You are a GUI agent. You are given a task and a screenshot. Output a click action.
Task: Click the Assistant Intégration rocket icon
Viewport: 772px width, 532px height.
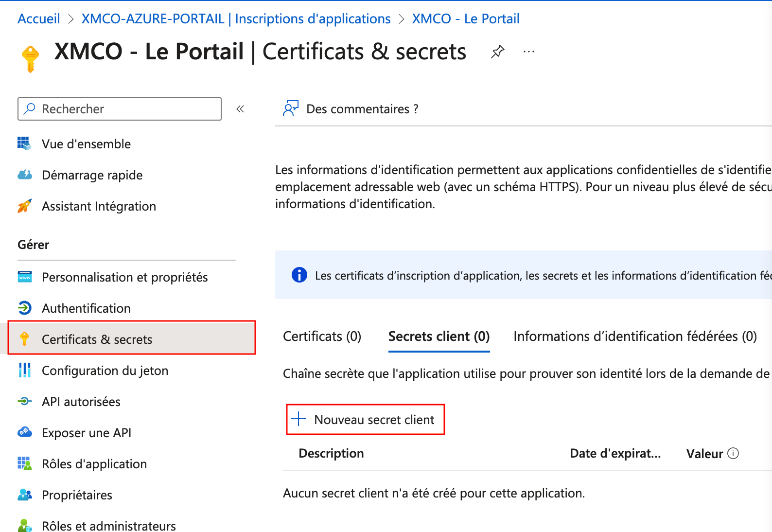pyautogui.click(x=25, y=206)
